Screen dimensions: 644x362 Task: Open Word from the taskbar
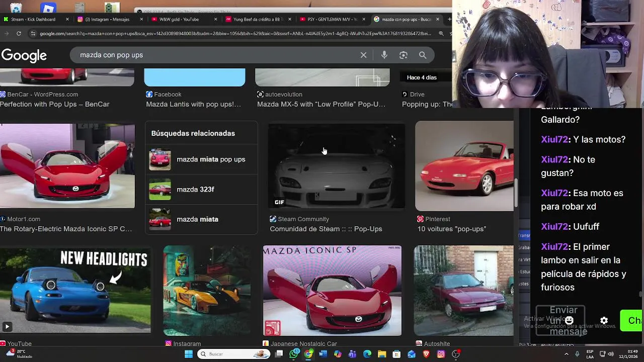[x=323, y=354]
